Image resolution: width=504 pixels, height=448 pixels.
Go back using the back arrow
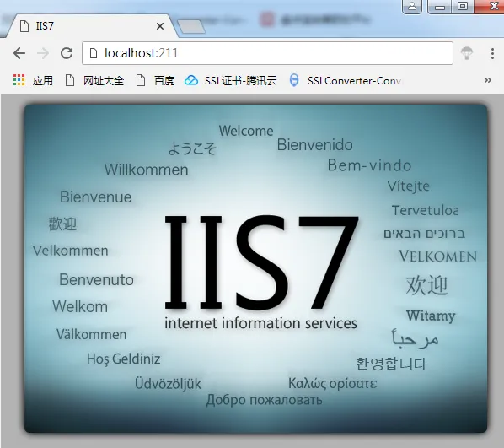click(x=19, y=53)
